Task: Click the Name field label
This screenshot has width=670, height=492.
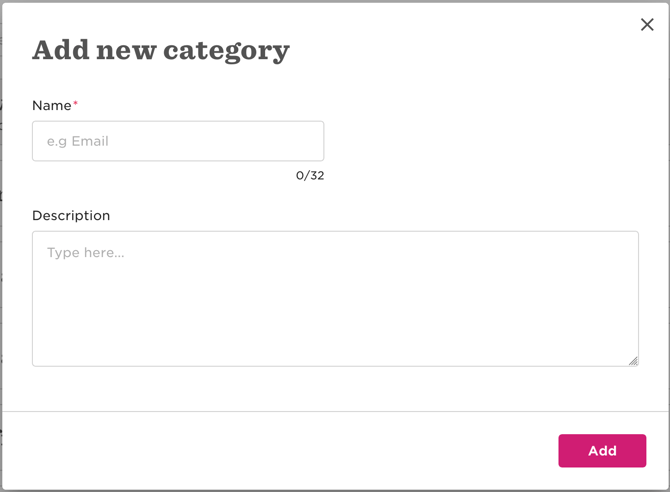Action: tap(52, 106)
